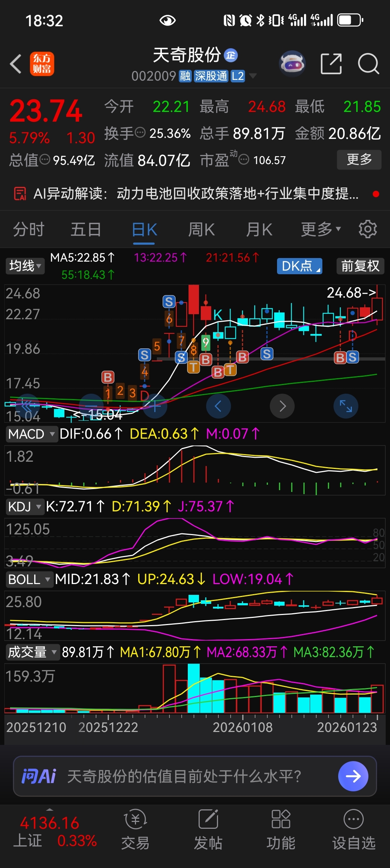This screenshot has height=868, width=390.
Task: Tap the 融 margin badge
Action: coord(185,76)
